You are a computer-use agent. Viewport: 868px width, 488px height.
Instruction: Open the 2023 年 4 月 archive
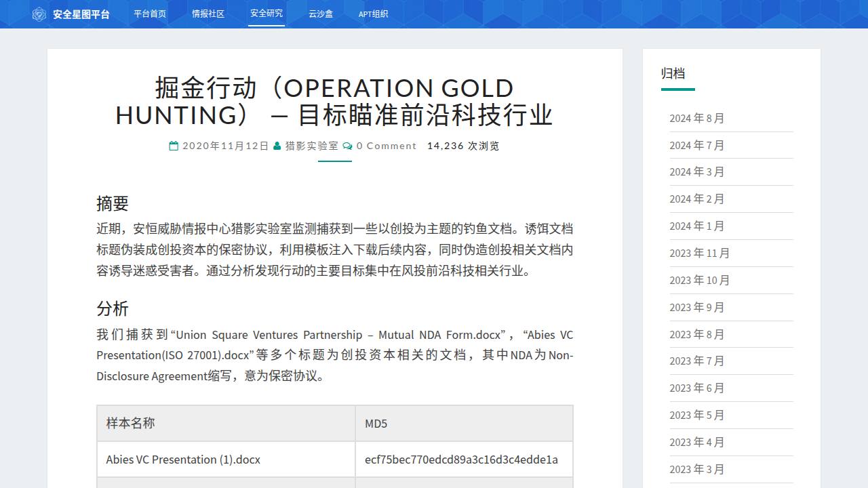click(697, 442)
